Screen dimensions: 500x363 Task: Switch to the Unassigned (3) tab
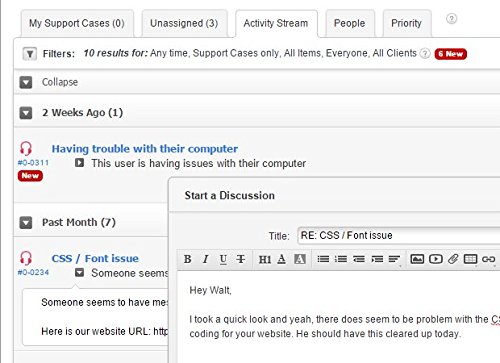tap(184, 23)
